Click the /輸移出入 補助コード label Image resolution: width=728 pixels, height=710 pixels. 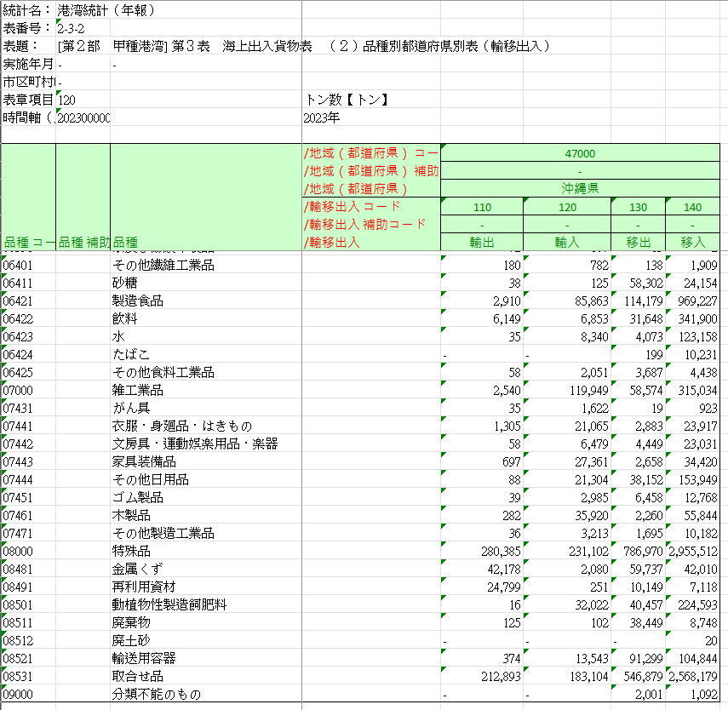coord(365,224)
